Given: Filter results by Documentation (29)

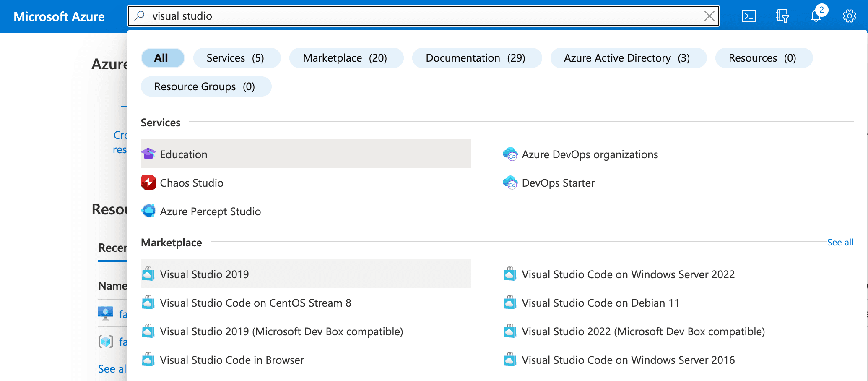Looking at the screenshot, I should coord(477,58).
